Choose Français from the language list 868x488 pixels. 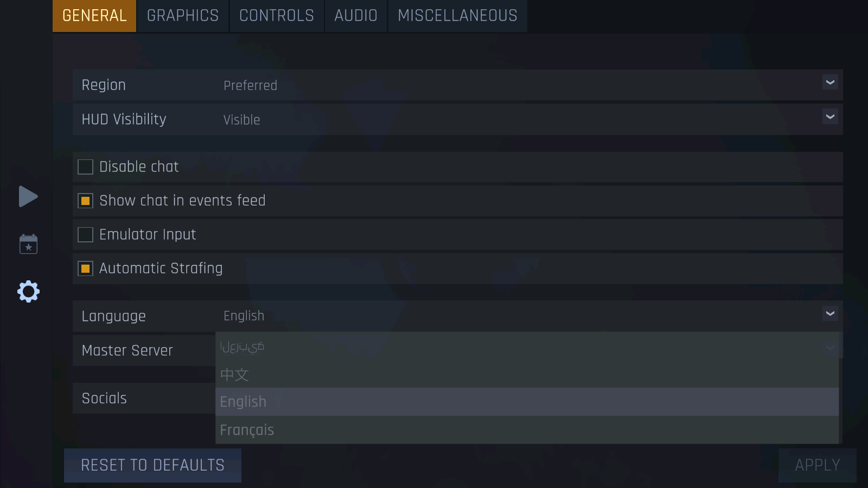coord(247,430)
